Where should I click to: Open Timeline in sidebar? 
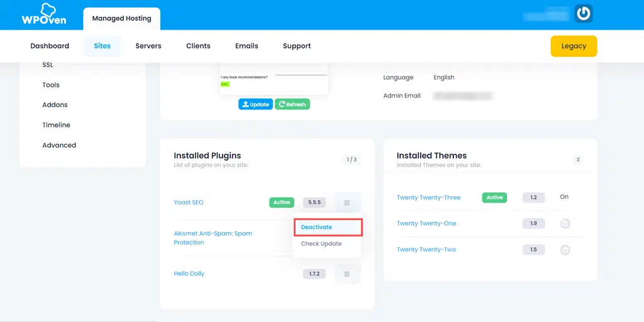click(56, 125)
